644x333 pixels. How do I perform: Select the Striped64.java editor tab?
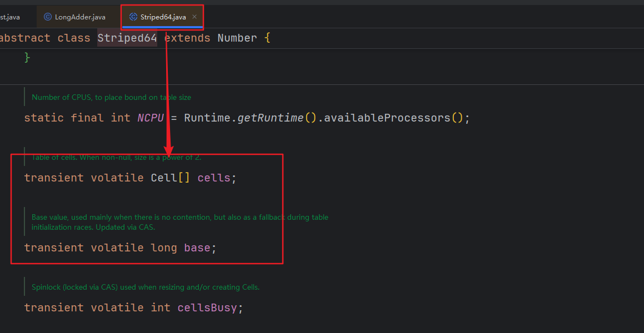[163, 17]
